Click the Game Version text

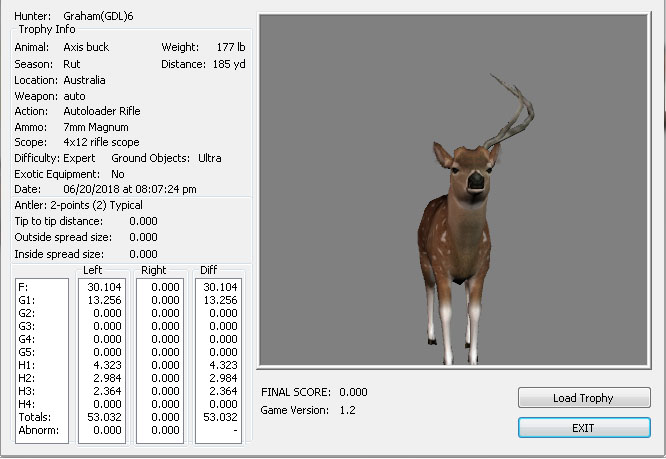pos(308,410)
